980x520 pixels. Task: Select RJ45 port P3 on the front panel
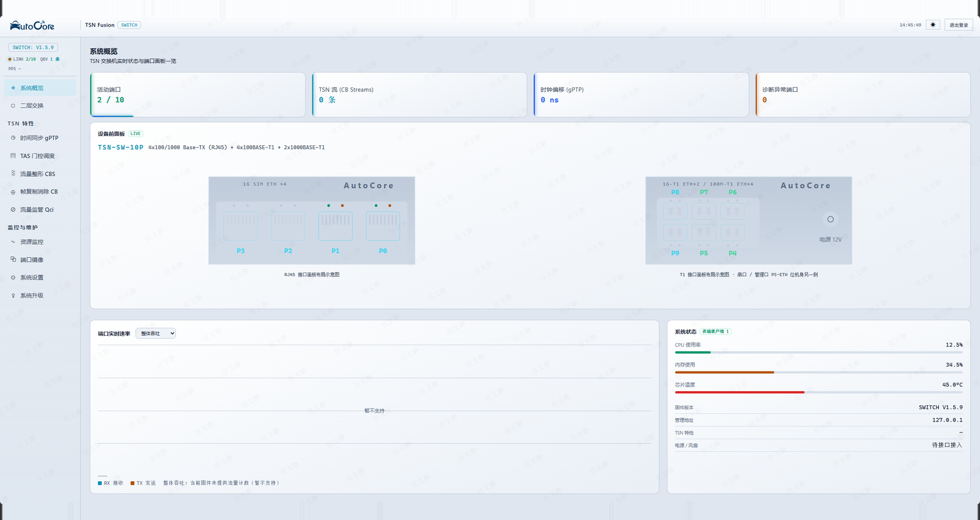point(241,226)
